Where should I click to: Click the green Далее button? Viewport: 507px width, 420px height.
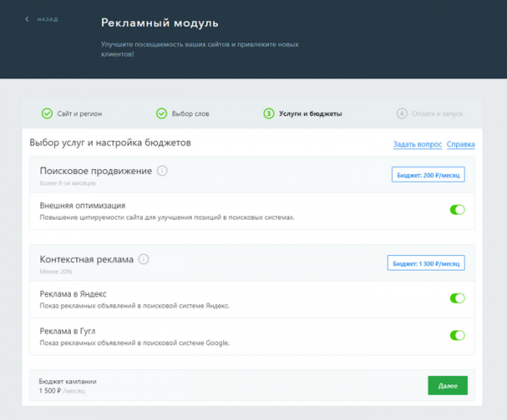(x=448, y=385)
